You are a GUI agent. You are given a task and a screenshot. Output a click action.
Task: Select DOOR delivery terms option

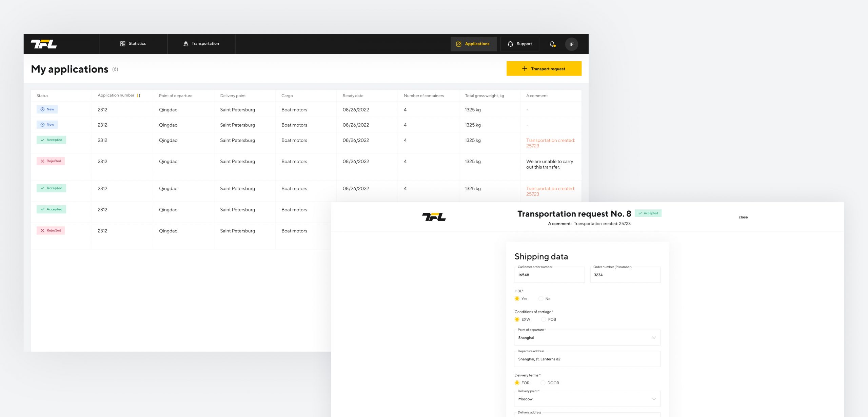coord(543,383)
